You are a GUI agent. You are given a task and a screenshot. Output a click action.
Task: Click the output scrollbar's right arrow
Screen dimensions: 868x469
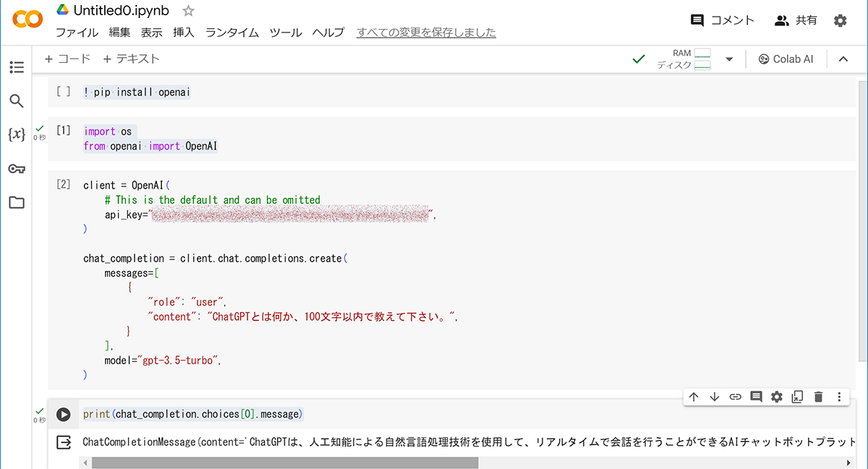click(849, 462)
